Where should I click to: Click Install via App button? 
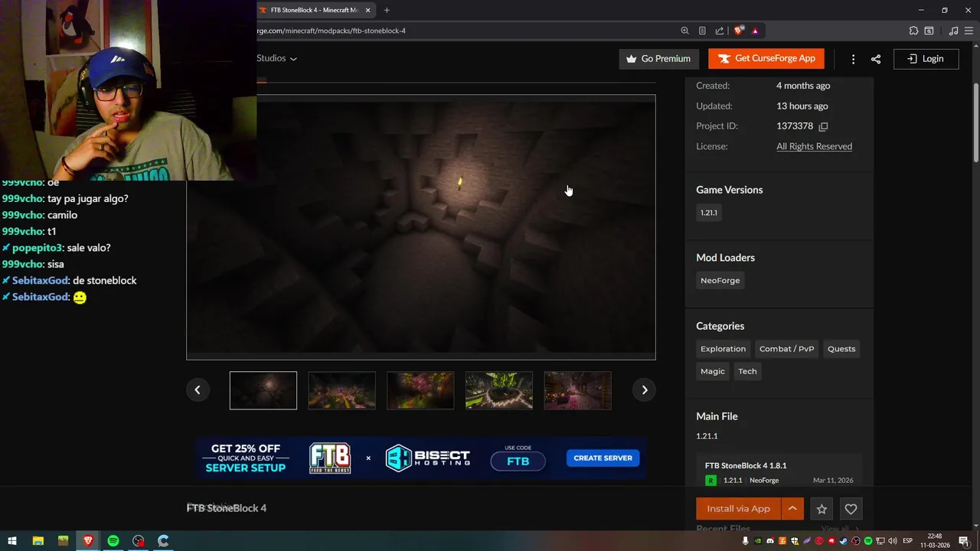click(738, 509)
